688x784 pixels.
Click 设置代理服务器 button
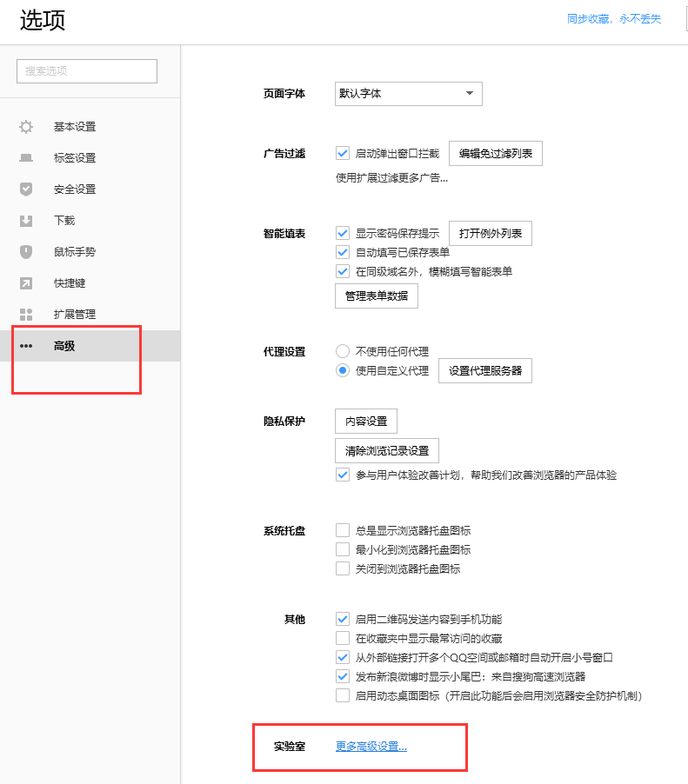coord(485,370)
